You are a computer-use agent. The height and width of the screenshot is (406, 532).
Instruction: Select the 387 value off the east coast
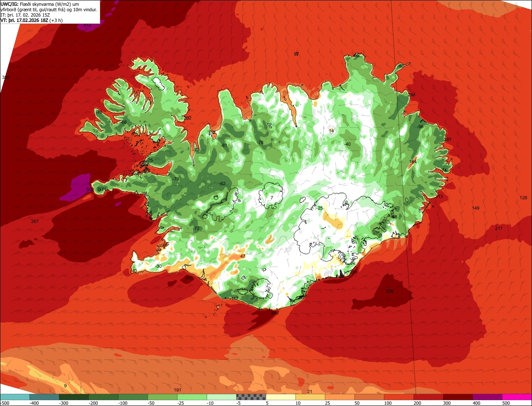448,139
